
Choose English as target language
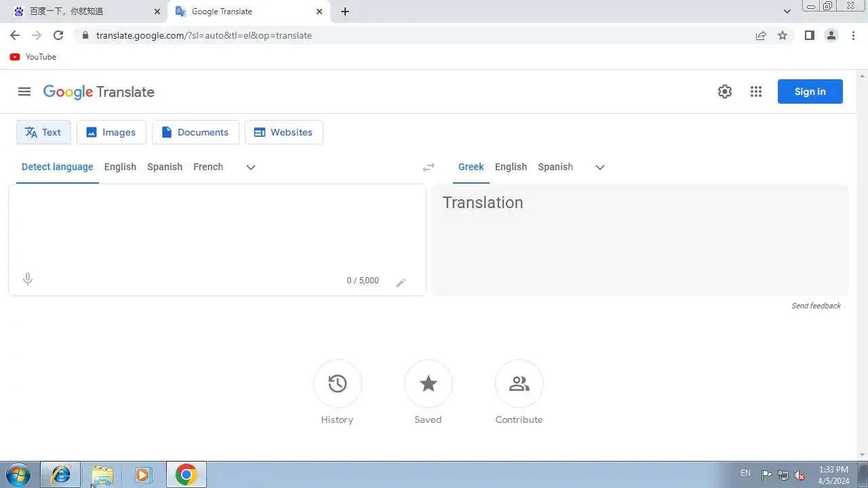tap(511, 167)
